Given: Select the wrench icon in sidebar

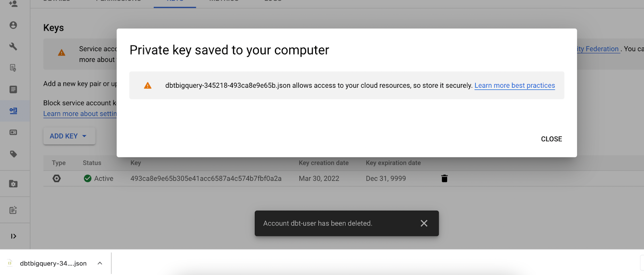Looking at the screenshot, I should 13,46.
